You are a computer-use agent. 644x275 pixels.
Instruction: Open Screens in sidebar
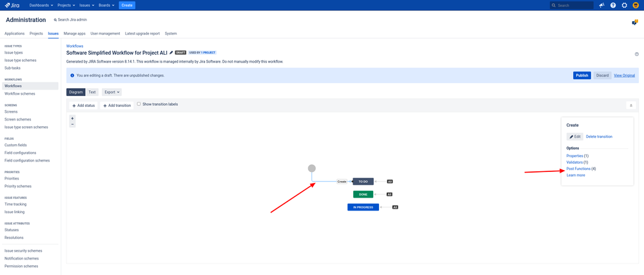(x=12, y=111)
